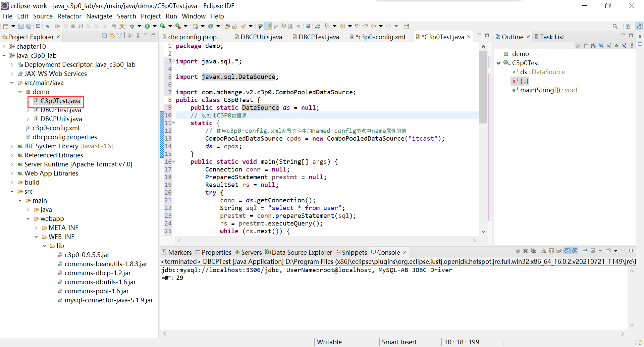
Task: Sort Outline members alphabetically
Action: [x=593, y=46]
